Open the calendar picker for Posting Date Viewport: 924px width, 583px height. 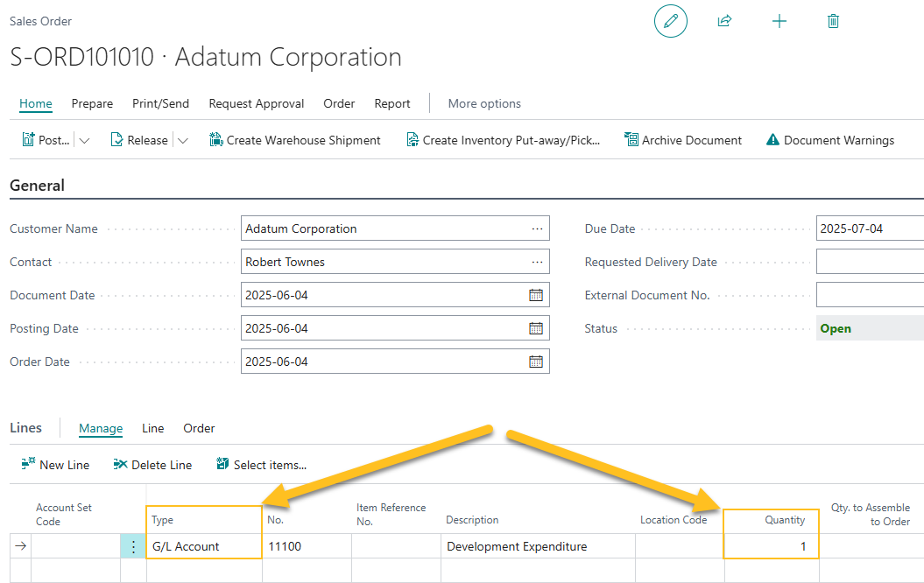point(536,327)
